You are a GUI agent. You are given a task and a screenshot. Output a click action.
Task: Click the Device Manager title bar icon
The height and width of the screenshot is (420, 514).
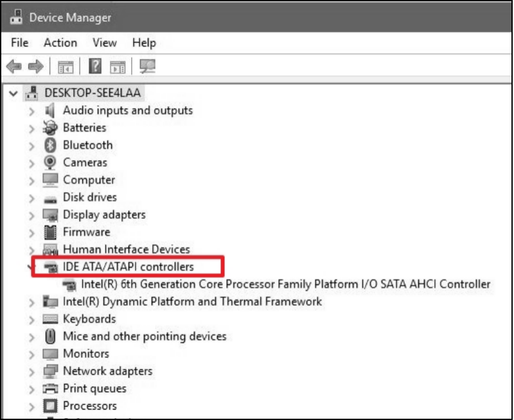pos(16,17)
